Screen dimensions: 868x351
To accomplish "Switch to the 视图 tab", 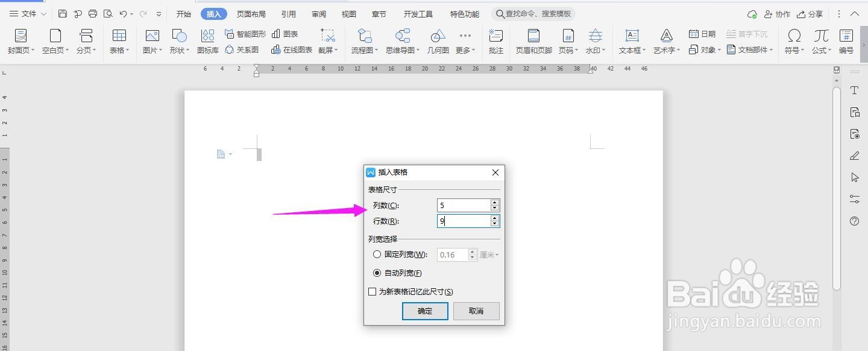I will pyautogui.click(x=349, y=14).
